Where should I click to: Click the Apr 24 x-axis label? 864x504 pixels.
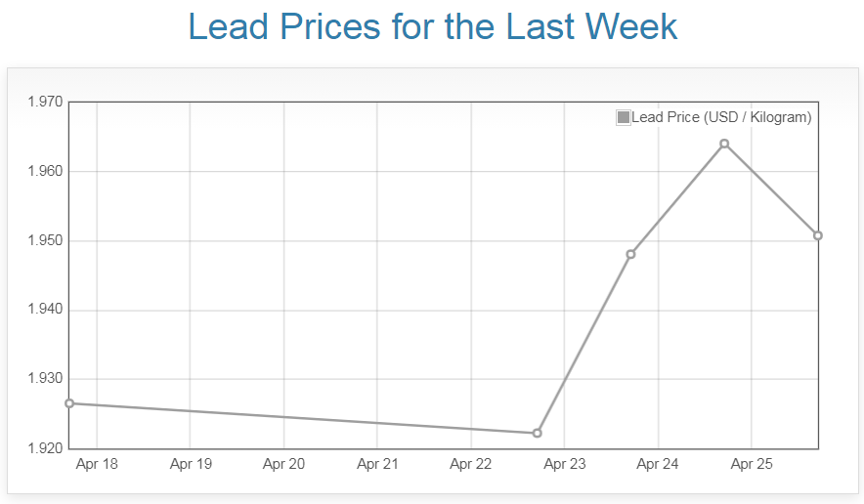(x=658, y=464)
